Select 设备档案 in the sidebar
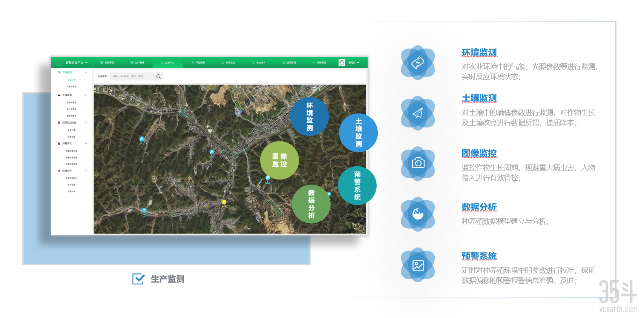644x318 pixels. pyautogui.click(x=72, y=137)
